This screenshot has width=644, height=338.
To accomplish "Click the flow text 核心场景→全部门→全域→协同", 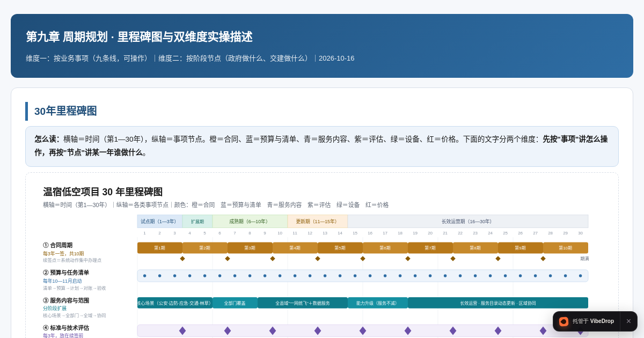I will [x=75, y=315].
